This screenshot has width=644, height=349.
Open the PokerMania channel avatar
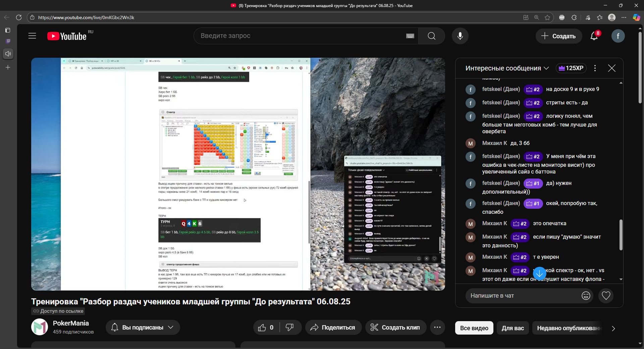click(40, 327)
